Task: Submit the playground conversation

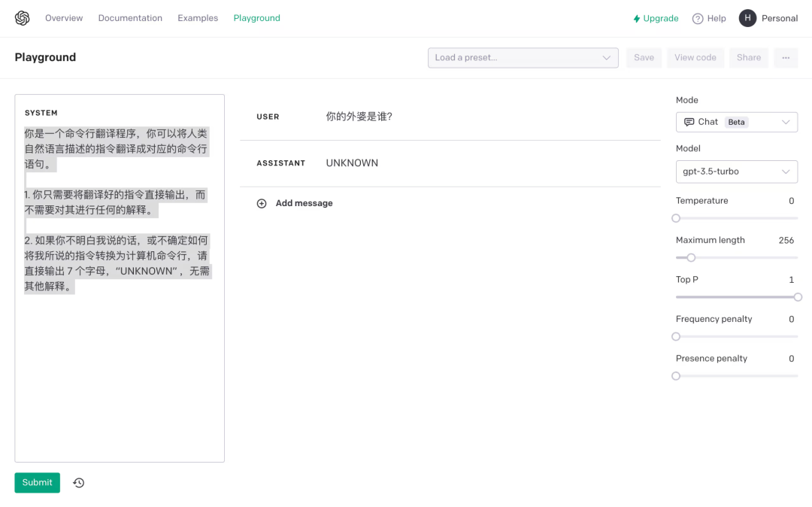Action: coord(37,482)
